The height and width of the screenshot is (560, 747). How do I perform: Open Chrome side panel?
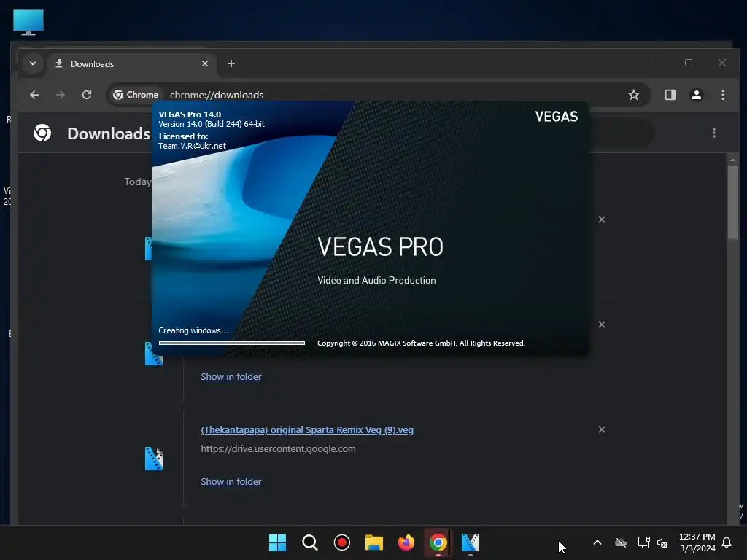[x=670, y=95]
